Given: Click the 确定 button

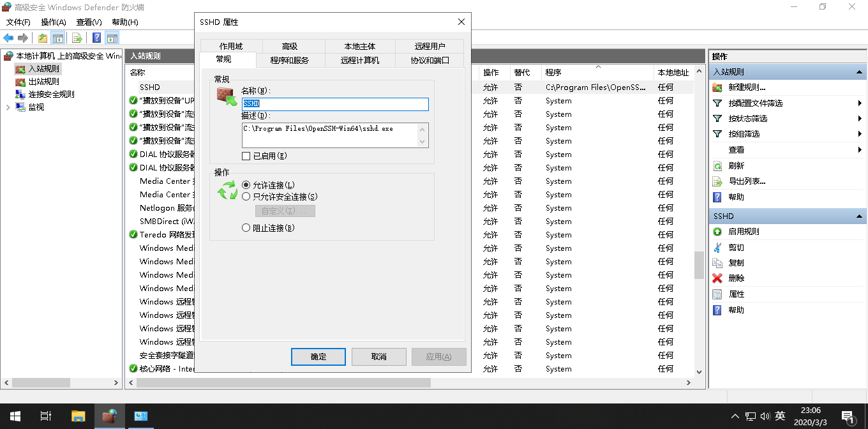Looking at the screenshot, I should (x=318, y=357).
